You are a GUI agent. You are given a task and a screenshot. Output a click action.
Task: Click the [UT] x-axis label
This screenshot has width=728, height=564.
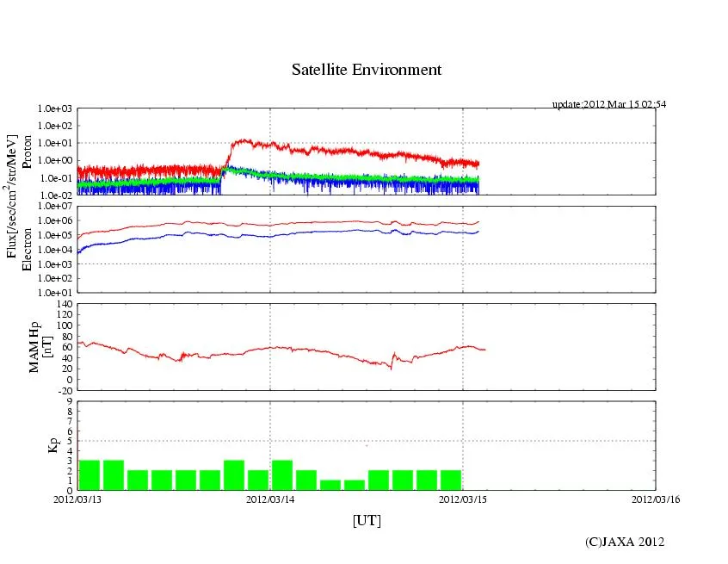click(367, 520)
